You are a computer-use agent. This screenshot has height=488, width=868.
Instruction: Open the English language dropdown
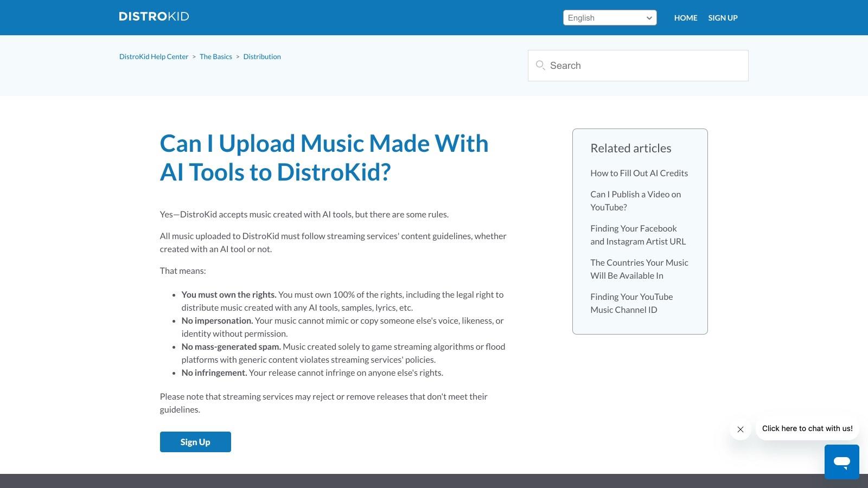coord(610,18)
